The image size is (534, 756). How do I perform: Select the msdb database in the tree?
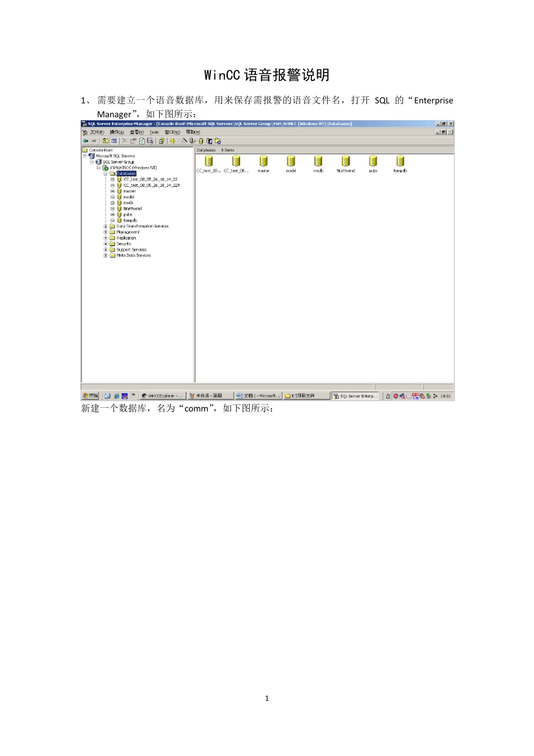128,203
